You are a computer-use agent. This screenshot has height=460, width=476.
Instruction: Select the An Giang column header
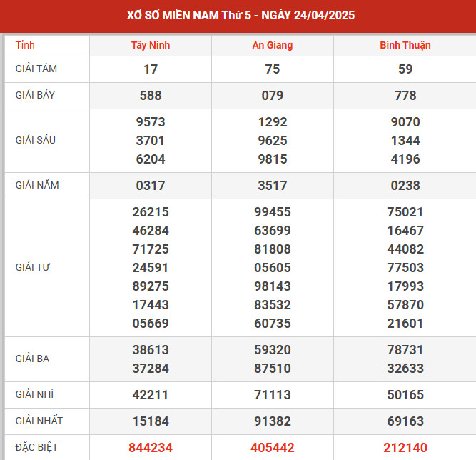(x=273, y=45)
